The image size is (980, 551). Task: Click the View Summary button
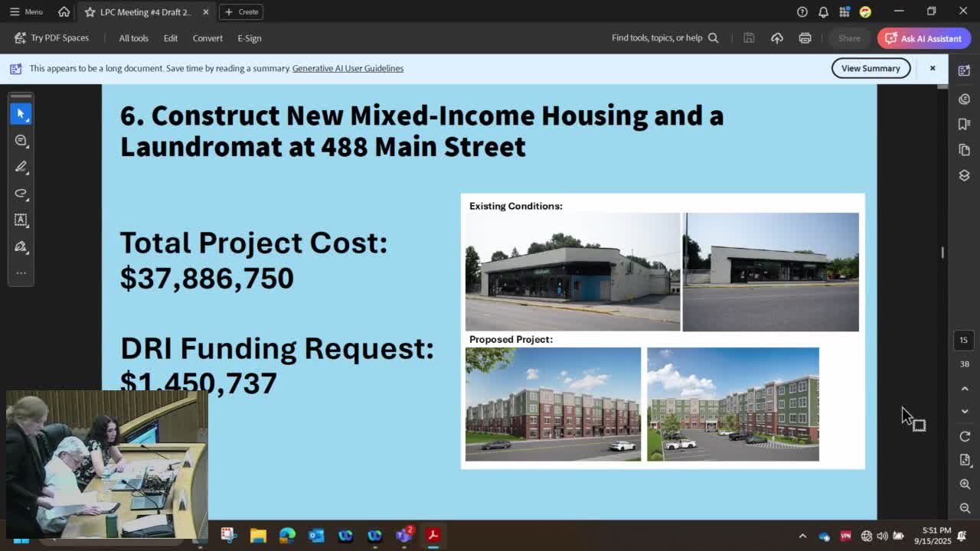[x=871, y=68]
